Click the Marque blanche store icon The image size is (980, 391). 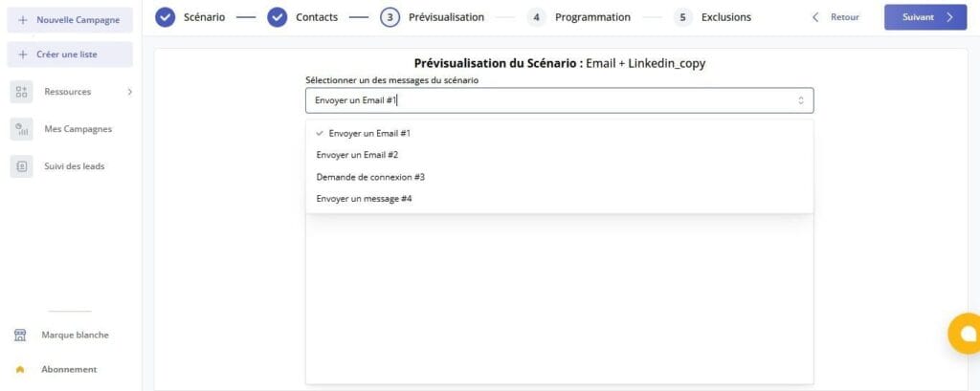point(20,336)
